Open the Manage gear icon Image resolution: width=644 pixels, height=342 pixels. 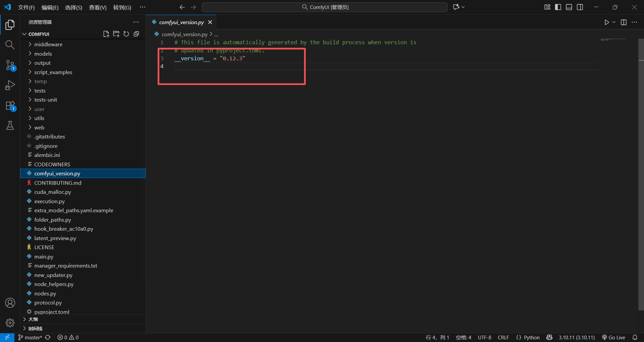tap(10, 323)
